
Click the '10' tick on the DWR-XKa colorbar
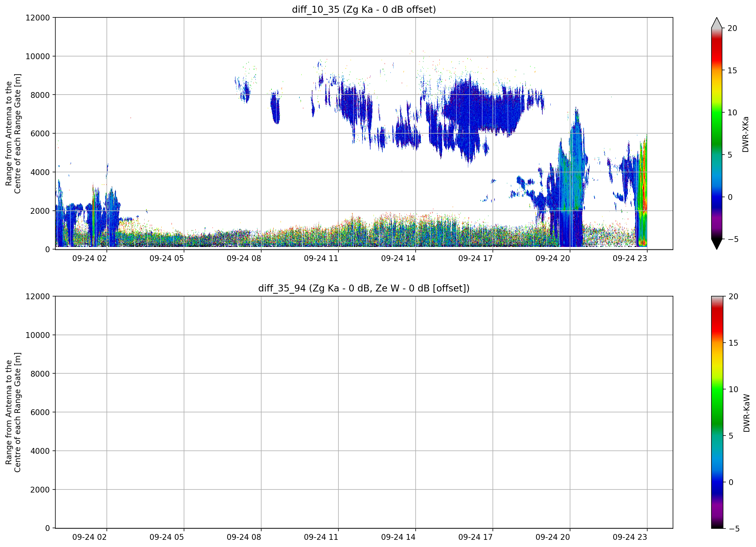pos(732,113)
